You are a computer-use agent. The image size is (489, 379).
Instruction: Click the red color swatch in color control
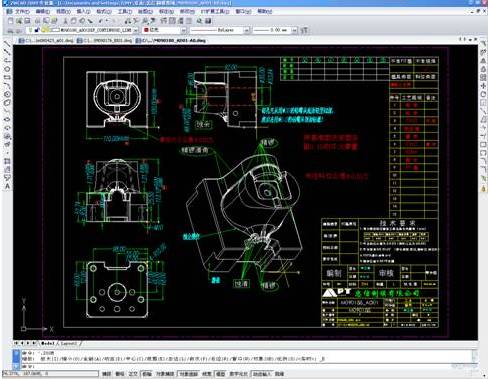click(x=146, y=30)
